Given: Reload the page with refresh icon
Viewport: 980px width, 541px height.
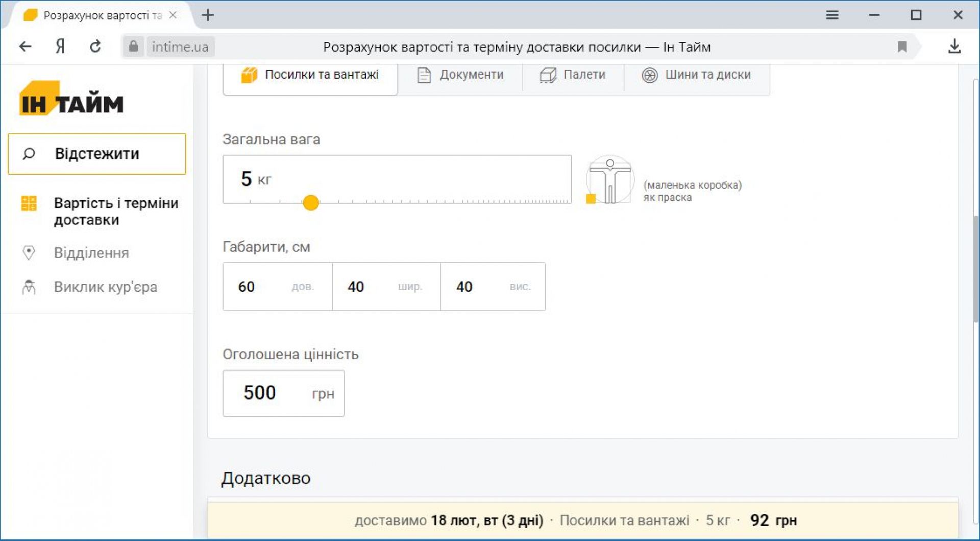Looking at the screenshot, I should [x=95, y=47].
